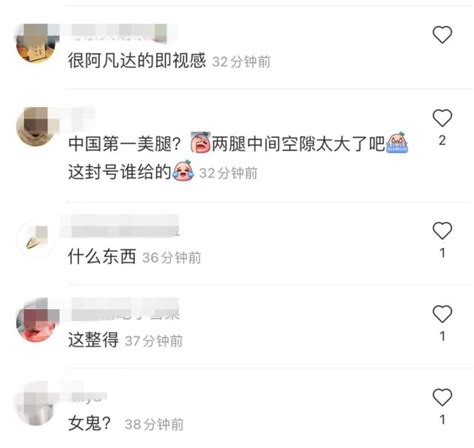Select comment text '这整得'
Screen dimensions: 474x448
point(93,340)
